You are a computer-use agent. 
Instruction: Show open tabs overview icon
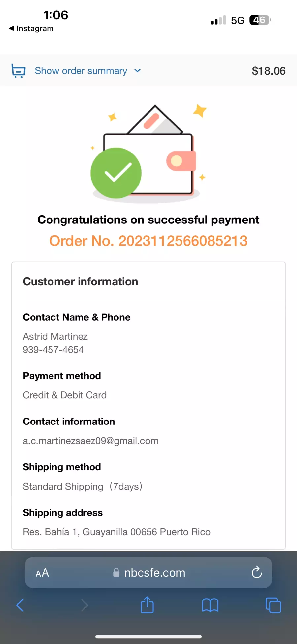click(273, 605)
